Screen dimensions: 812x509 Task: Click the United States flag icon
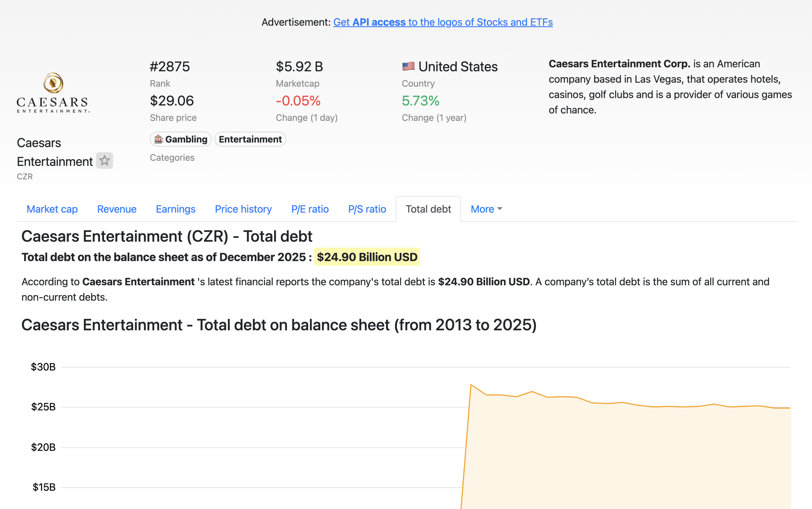(x=408, y=66)
